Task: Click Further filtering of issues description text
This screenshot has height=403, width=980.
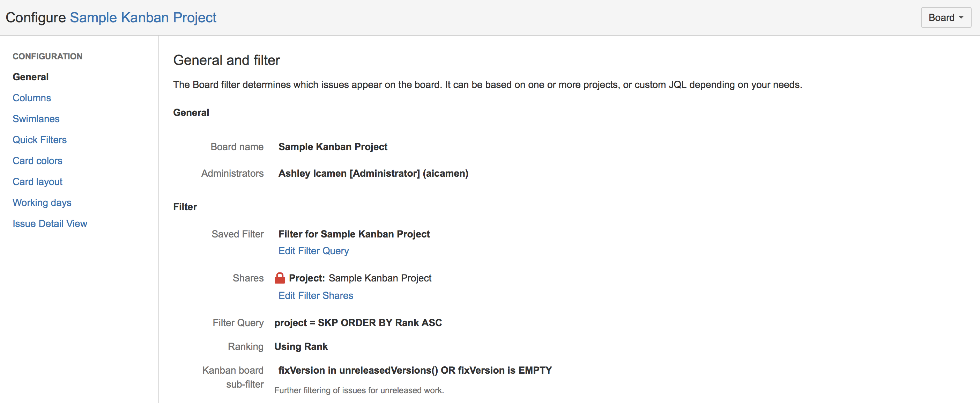Action: coord(359,390)
